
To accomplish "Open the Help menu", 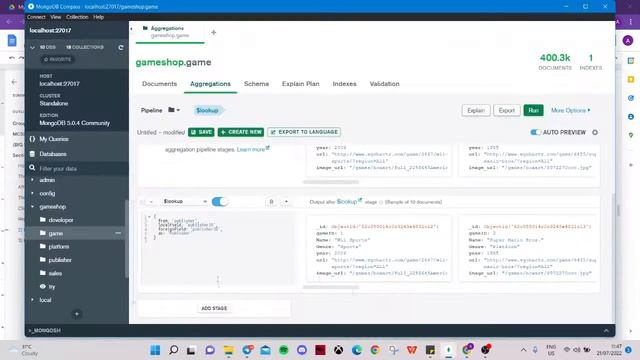I will coord(98,17).
